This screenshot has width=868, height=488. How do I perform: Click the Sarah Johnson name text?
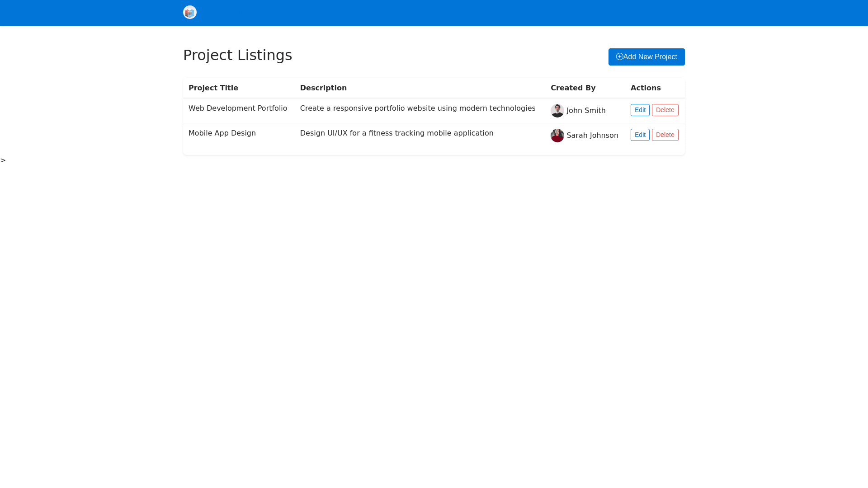point(592,136)
